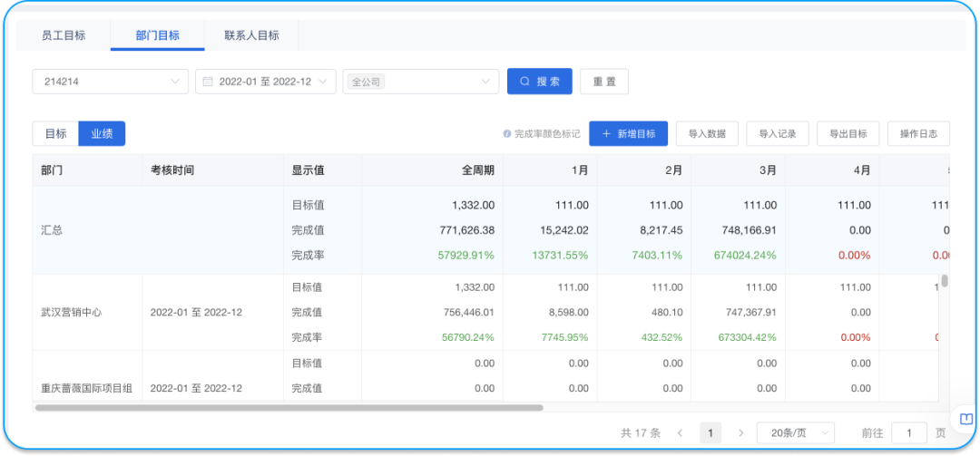Select the 汇总 row label

pyautogui.click(x=51, y=230)
